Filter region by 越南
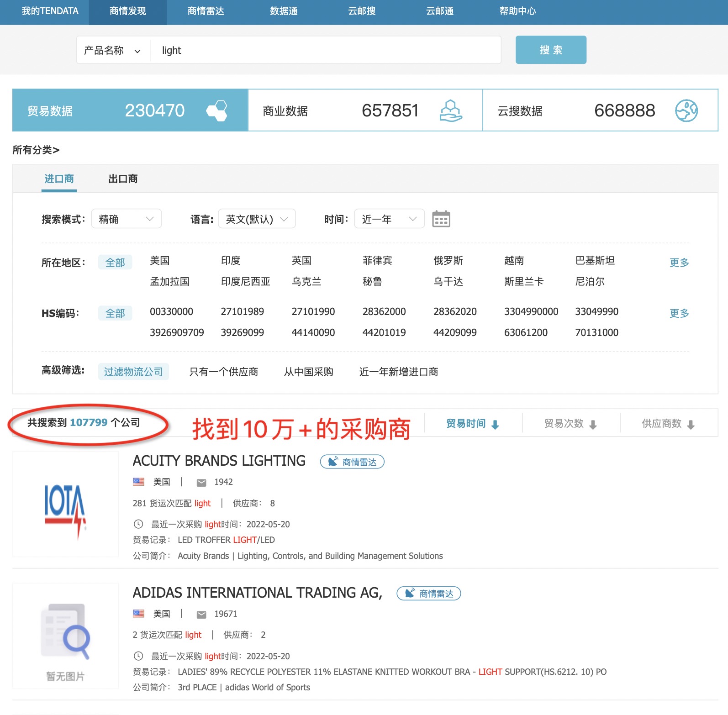This screenshot has height=715, width=728. click(x=514, y=260)
